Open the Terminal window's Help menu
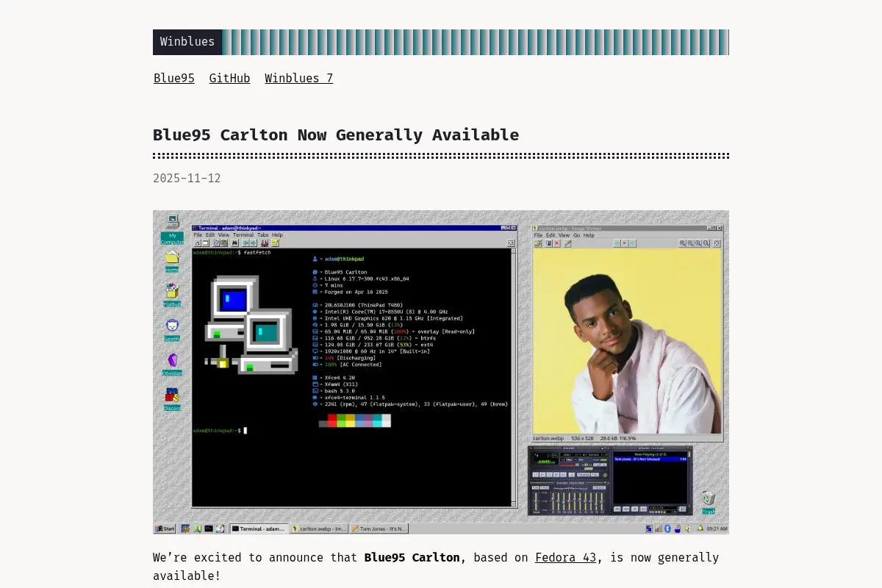This screenshot has height=588, width=882. (x=277, y=235)
